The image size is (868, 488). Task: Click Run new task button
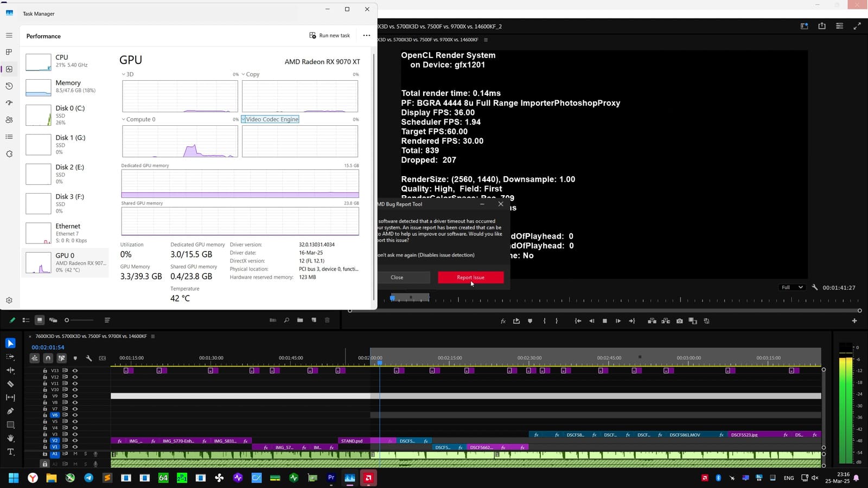tap(329, 36)
